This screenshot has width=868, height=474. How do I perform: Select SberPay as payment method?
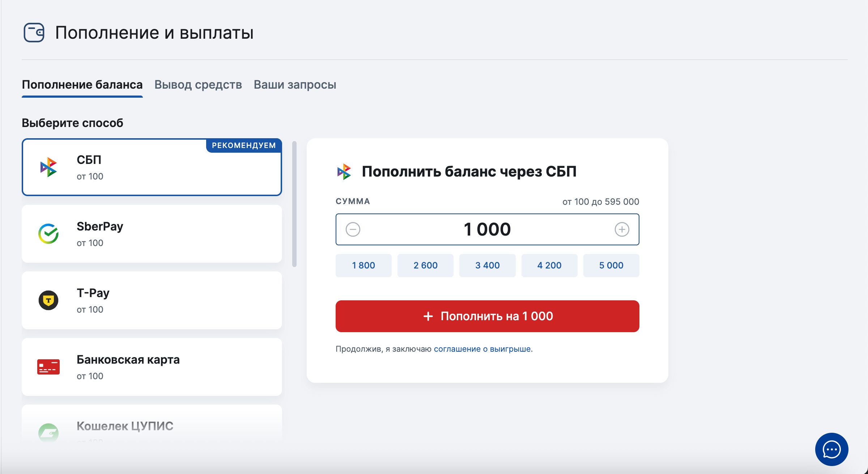tap(152, 233)
